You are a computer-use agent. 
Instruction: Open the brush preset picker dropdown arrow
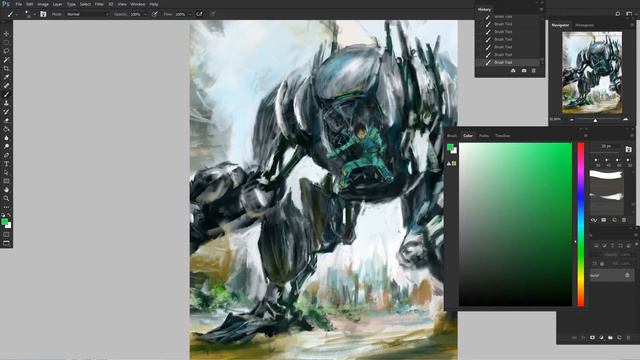point(35,14)
